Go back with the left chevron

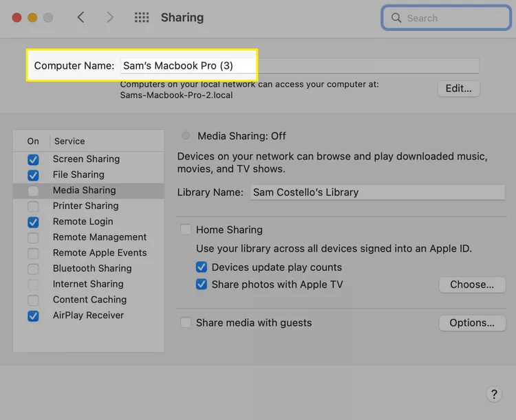coord(81,17)
